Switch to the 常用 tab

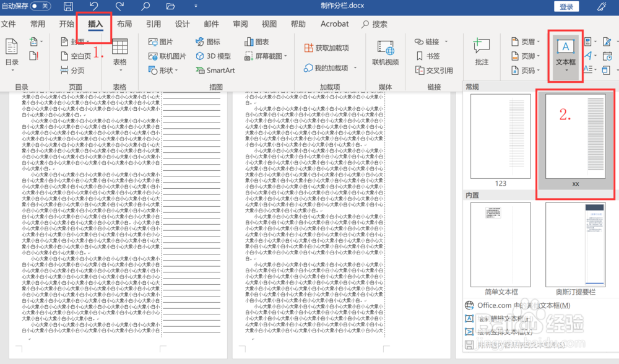click(38, 24)
